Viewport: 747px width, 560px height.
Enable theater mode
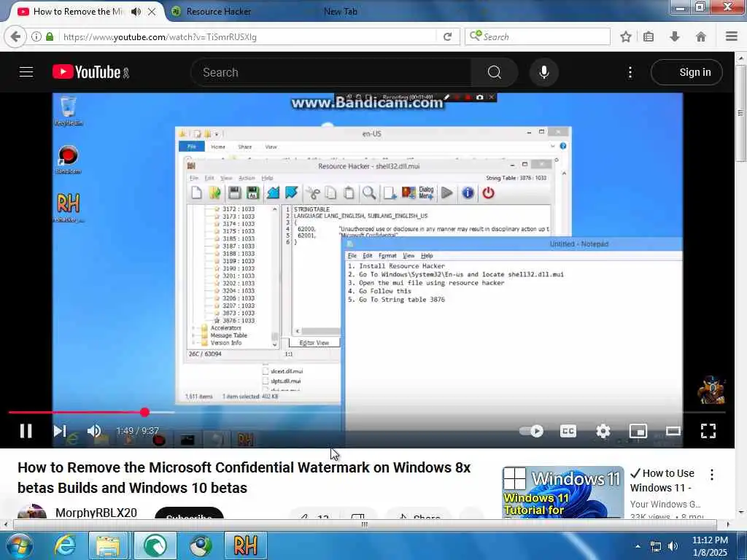[x=673, y=431]
